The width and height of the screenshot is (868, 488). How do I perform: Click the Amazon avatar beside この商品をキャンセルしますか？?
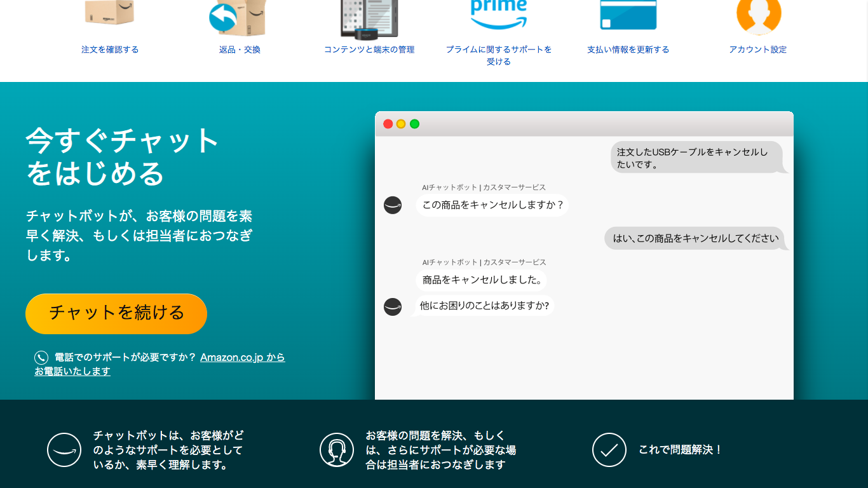click(x=393, y=205)
